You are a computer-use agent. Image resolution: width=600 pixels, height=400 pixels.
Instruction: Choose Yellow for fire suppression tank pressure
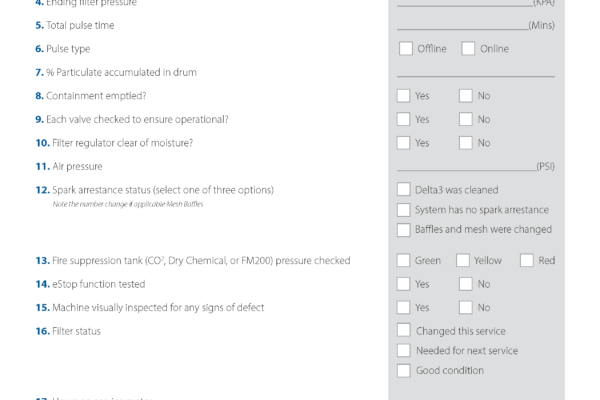(463, 260)
